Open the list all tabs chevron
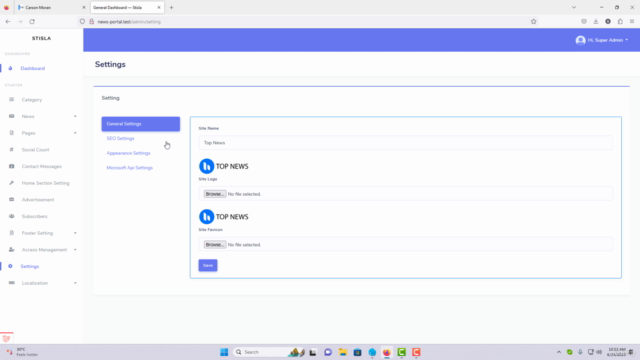The height and width of the screenshot is (360, 640). pos(574,7)
